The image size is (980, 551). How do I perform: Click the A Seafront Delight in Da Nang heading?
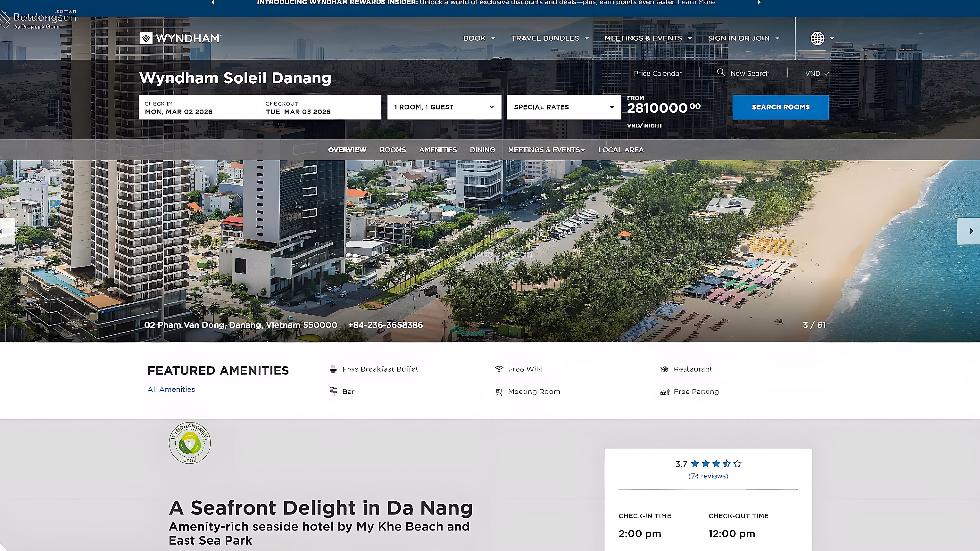point(321,508)
